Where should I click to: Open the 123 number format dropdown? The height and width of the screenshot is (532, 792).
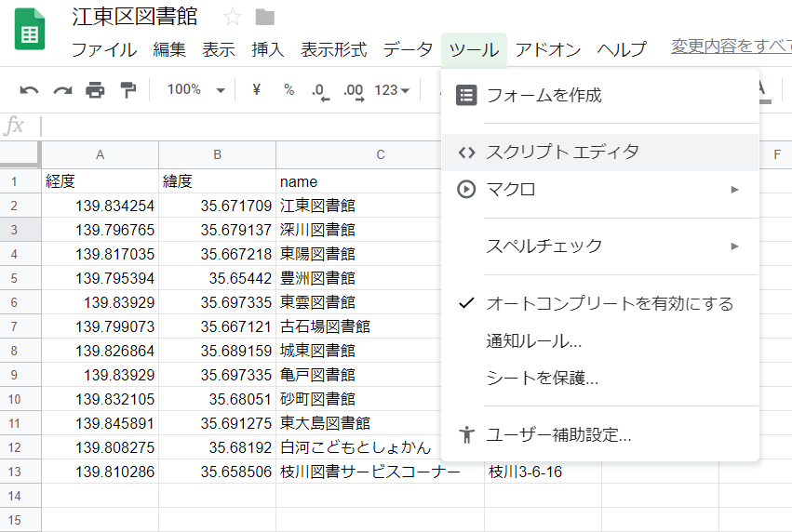[x=392, y=90]
